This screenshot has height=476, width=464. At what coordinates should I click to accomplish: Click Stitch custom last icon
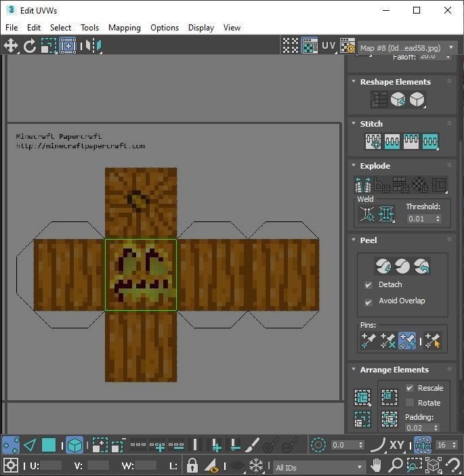pyautogui.click(x=430, y=142)
